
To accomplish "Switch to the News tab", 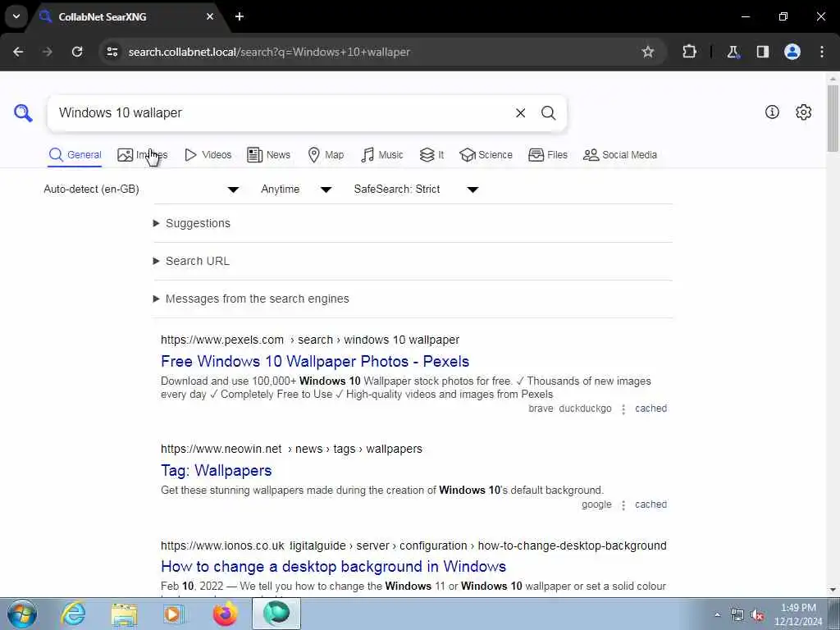I will tap(268, 155).
